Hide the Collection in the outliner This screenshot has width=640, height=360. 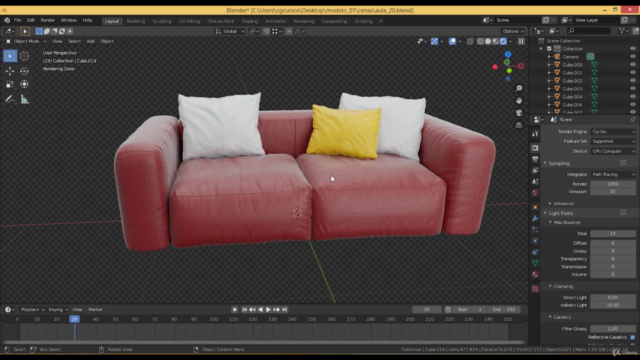point(633,49)
